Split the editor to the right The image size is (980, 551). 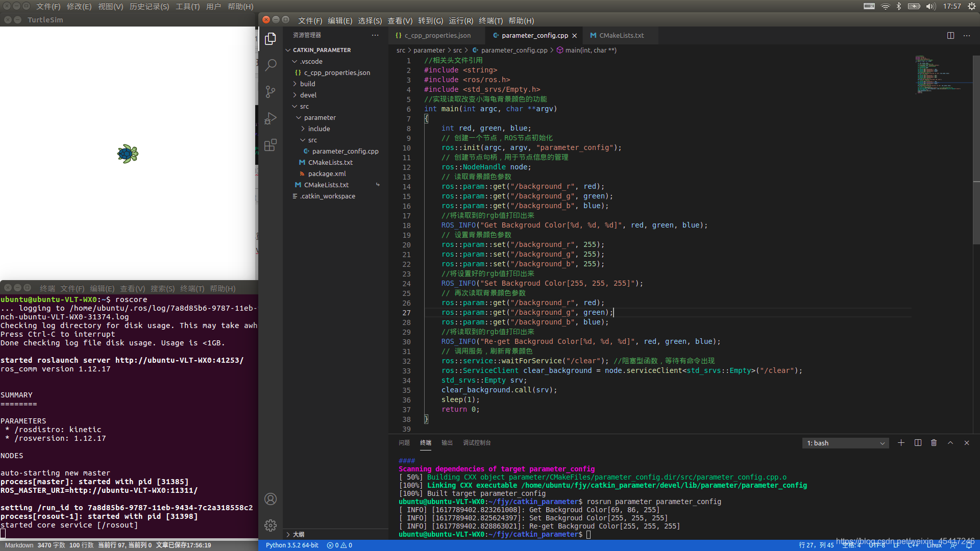(x=950, y=36)
